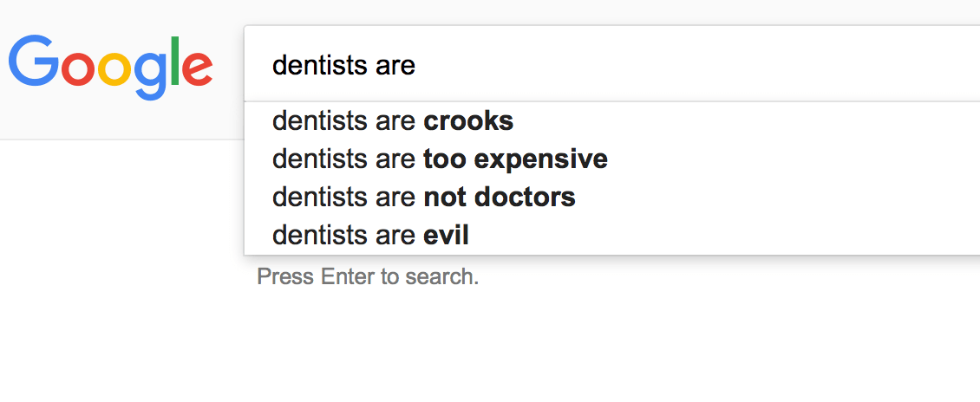Viewport: 980px width, 402px height.
Task: Click the 'dentists are' query text in the search box
Action: tap(343, 66)
